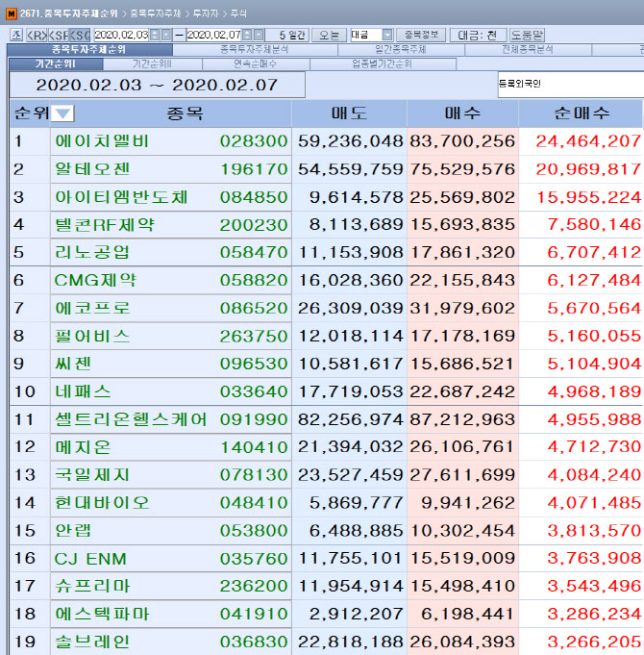Click the 종목 column header
This screenshot has width=644, height=655.
click(185, 113)
